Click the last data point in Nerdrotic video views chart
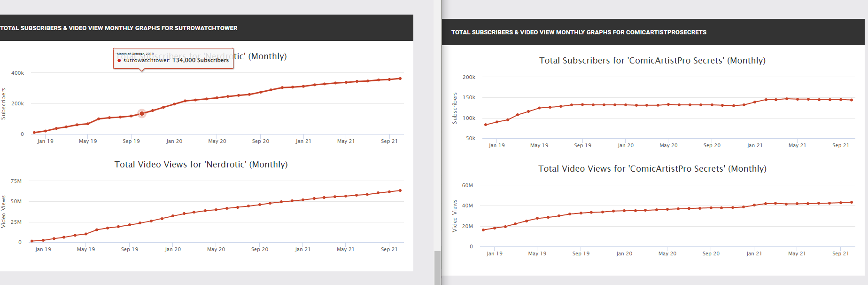 click(400, 190)
